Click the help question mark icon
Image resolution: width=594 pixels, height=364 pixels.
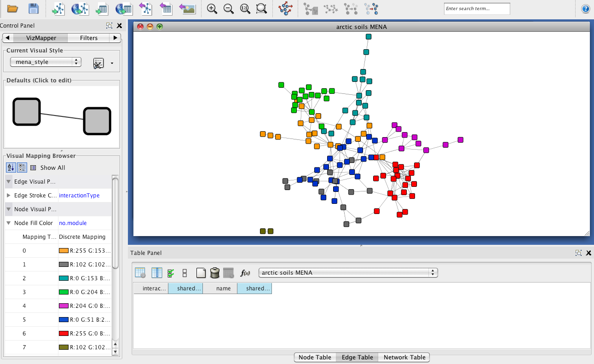(x=585, y=9)
